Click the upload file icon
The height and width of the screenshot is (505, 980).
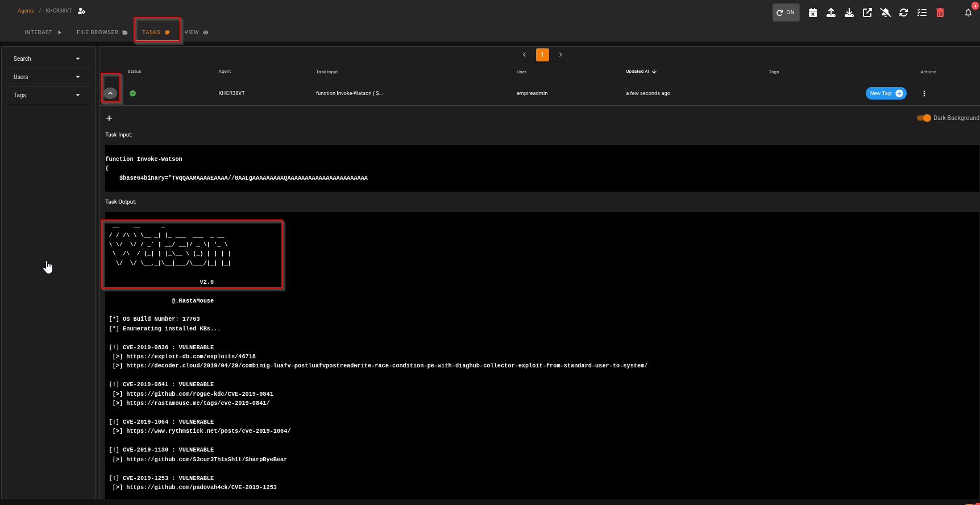click(x=831, y=13)
